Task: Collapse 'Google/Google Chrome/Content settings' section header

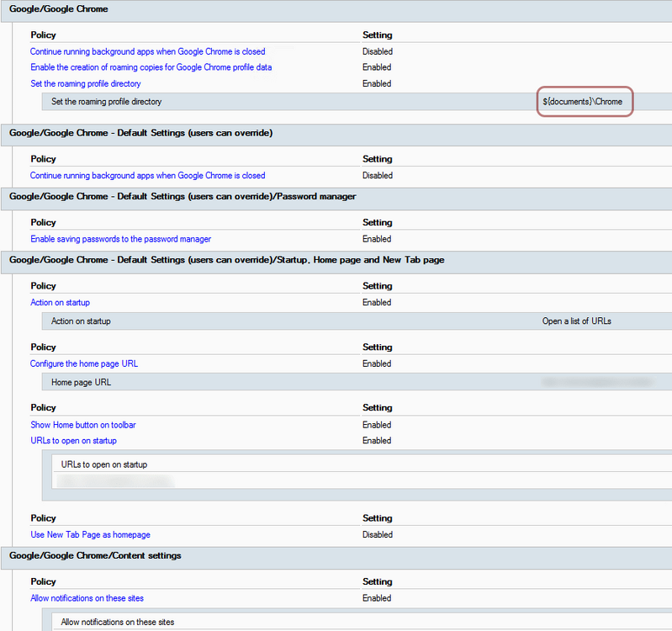Action: click(x=336, y=557)
